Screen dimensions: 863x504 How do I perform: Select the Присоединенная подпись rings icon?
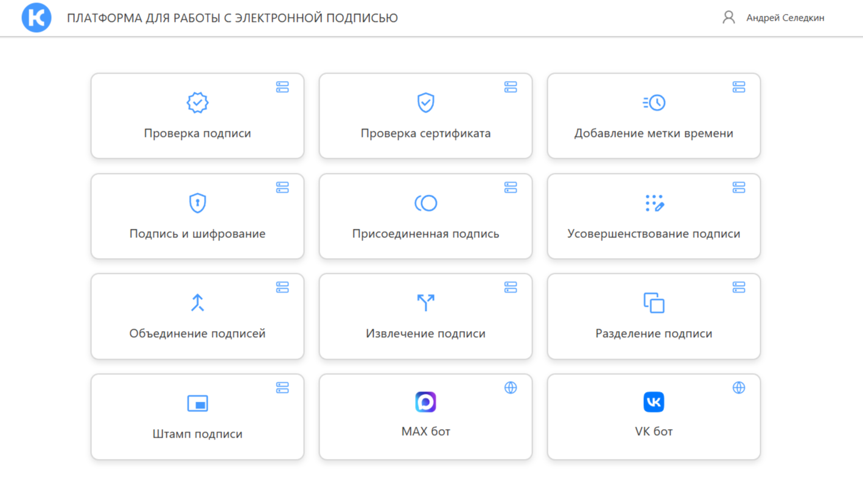(x=425, y=203)
